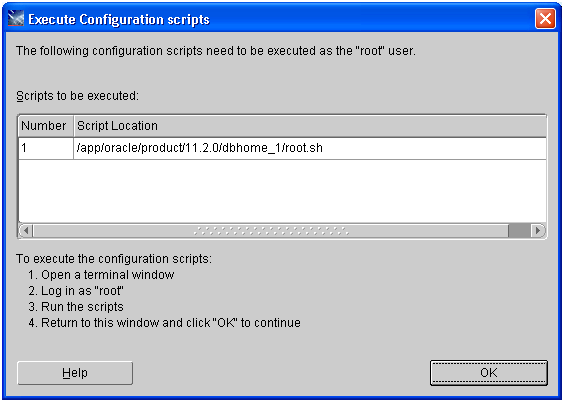This screenshot has height=402, width=564.
Task: Click the 'Open a terminal window' instruction
Action: pyautogui.click(x=101, y=275)
